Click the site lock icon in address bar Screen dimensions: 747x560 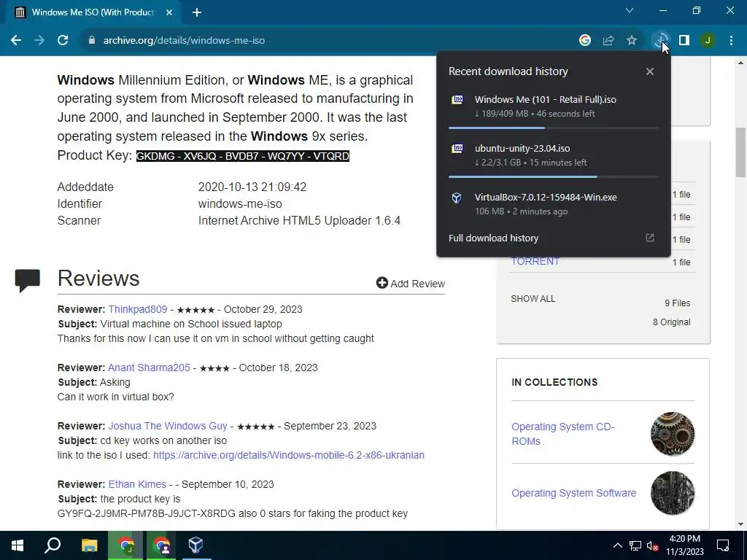tap(92, 41)
